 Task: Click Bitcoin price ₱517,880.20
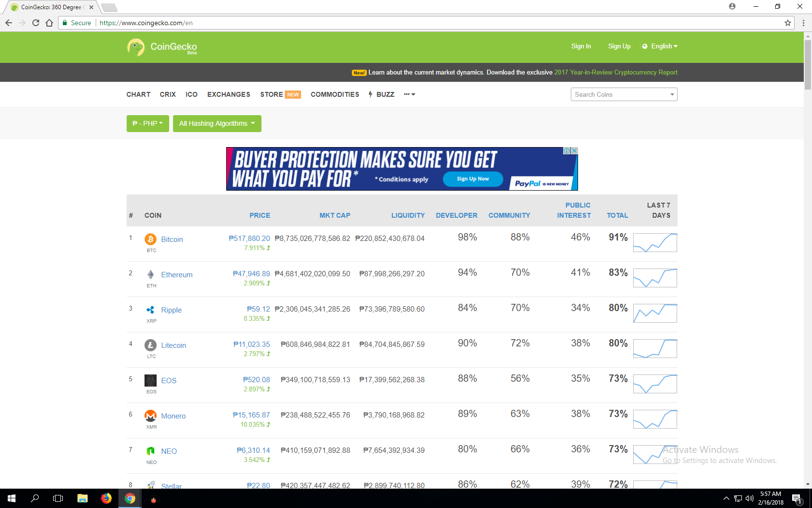(249, 239)
